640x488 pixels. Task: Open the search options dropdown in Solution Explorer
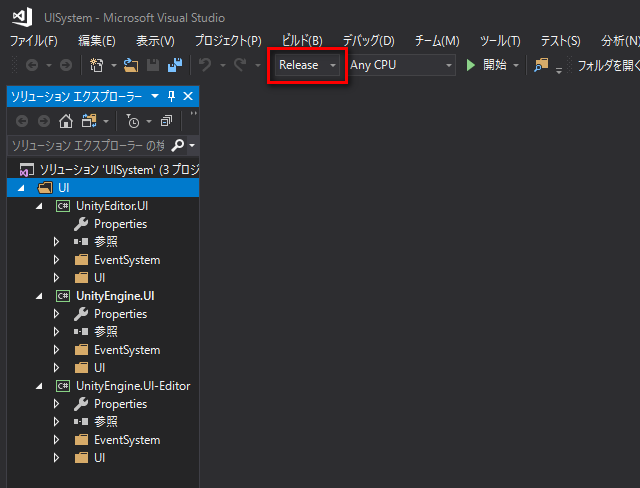click(x=192, y=145)
